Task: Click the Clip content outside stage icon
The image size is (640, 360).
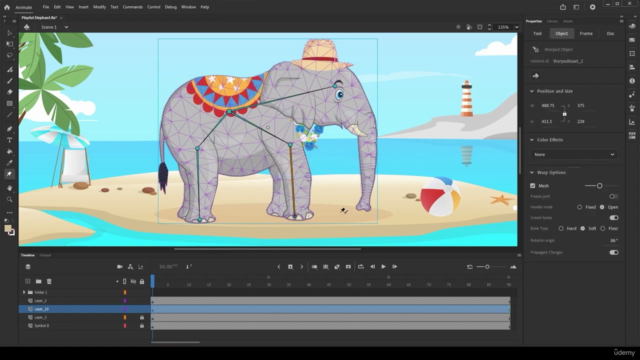Action: coord(480,27)
